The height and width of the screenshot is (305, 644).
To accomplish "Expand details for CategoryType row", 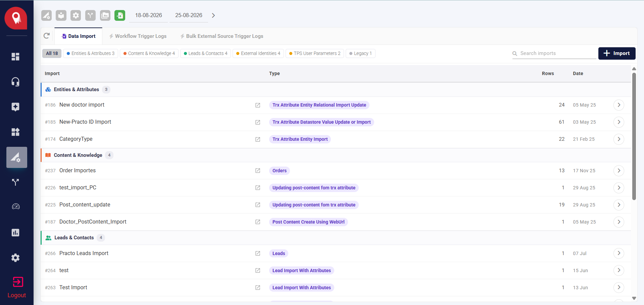I will pos(619,139).
